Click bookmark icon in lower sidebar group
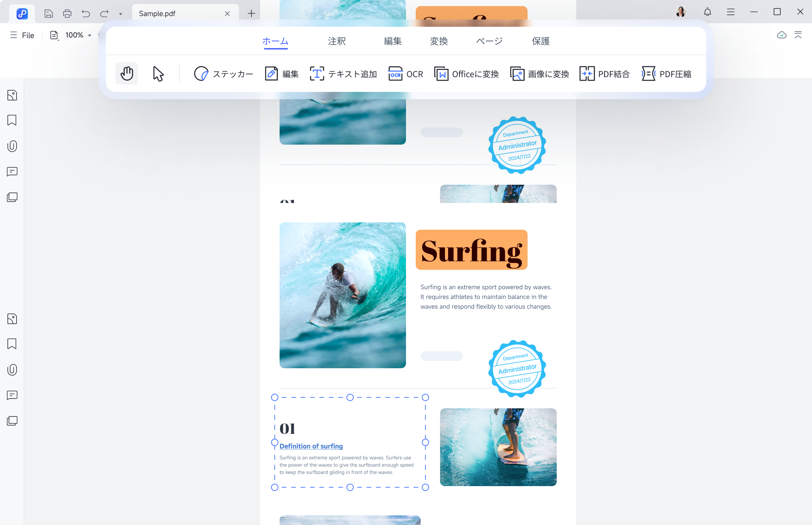 pyautogui.click(x=12, y=344)
